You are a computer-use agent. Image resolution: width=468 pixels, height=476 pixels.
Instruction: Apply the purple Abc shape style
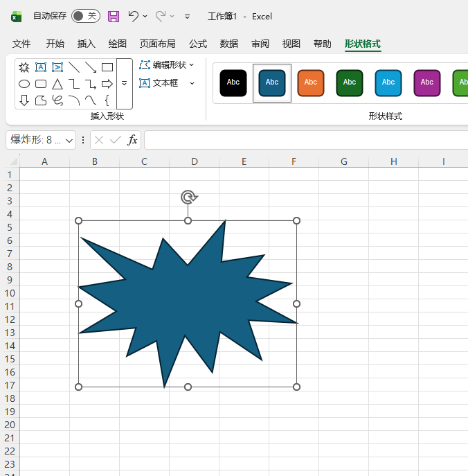[427, 83]
